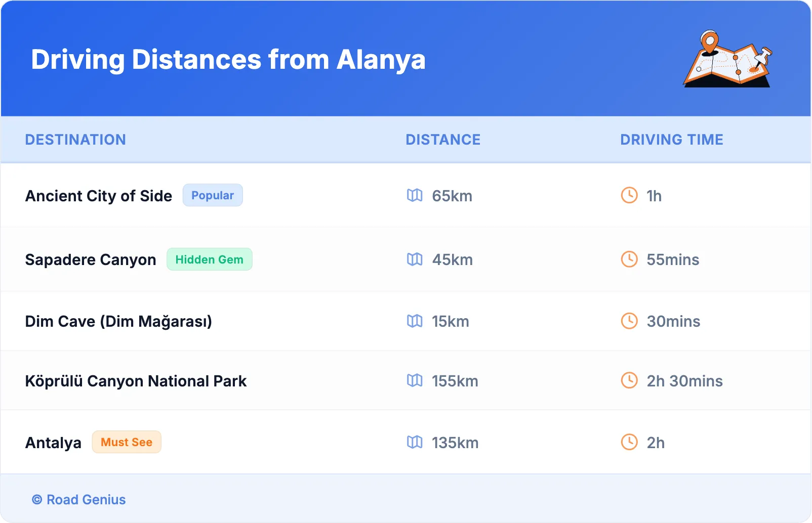The width and height of the screenshot is (812, 523).
Task: Click the clock icon beside 55mins
Action: click(x=629, y=259)
